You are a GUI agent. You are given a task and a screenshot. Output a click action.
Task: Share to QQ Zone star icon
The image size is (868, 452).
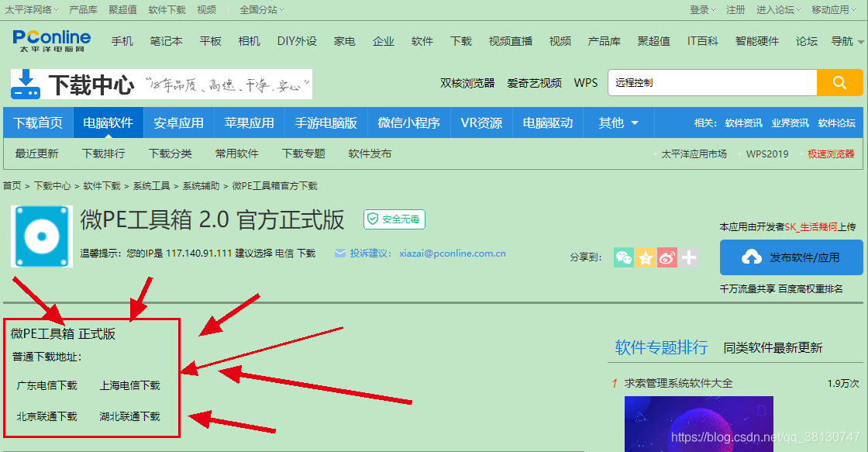coord(646,257)
